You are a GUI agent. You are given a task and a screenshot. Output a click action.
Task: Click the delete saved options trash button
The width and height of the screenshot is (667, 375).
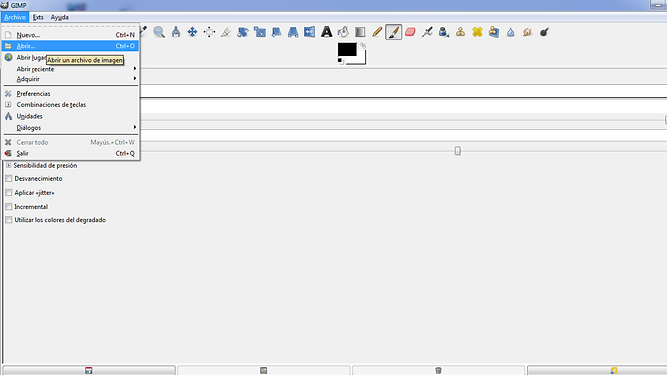tap(439, 370)
